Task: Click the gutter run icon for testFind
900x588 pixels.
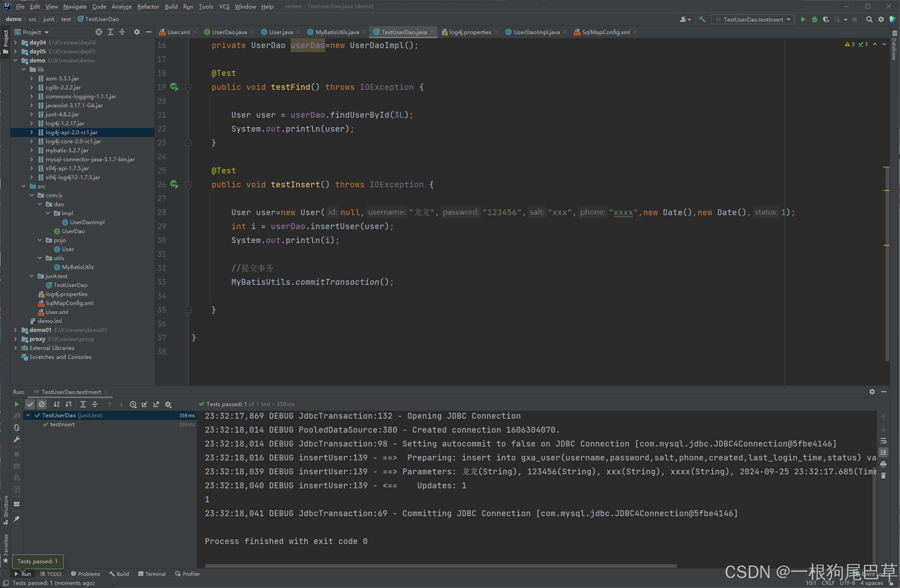Action: click(x=174, y=87)
